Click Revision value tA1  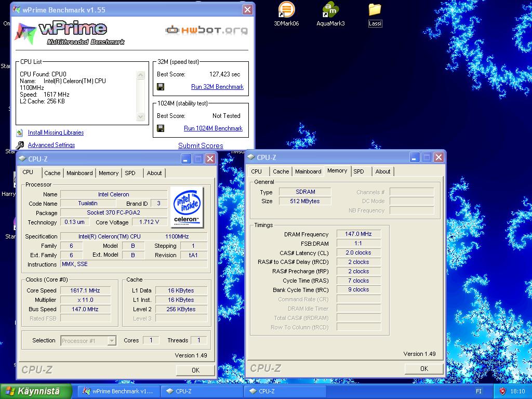(x=193, y=255)
